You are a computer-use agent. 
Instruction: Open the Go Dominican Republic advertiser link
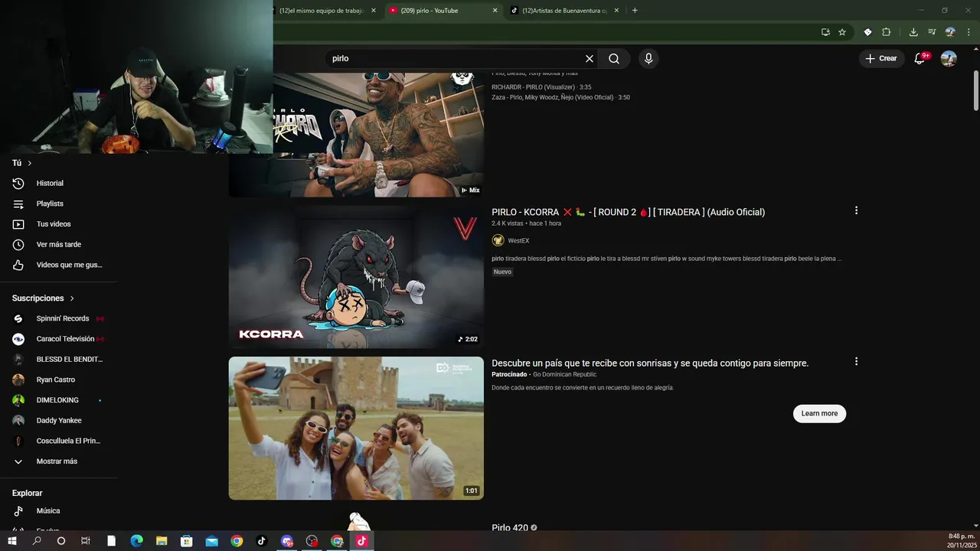564,374
